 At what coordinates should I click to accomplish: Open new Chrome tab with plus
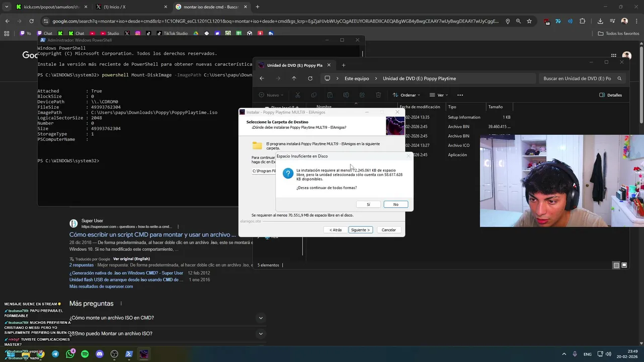pyautogui.click(x=258, y=7)
